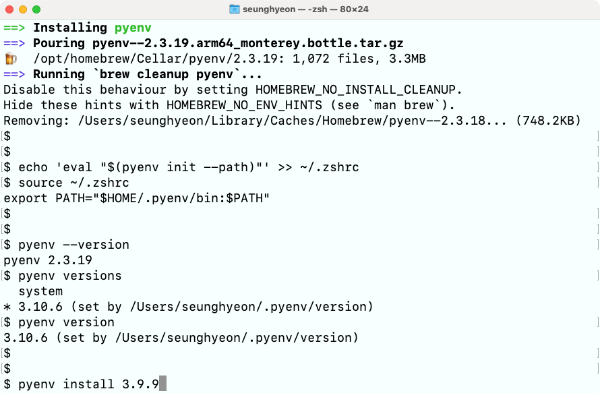Click the text '1,072 files, 3.3MB'
Viewport: 600px width, 394px height.
coord(359,59)
